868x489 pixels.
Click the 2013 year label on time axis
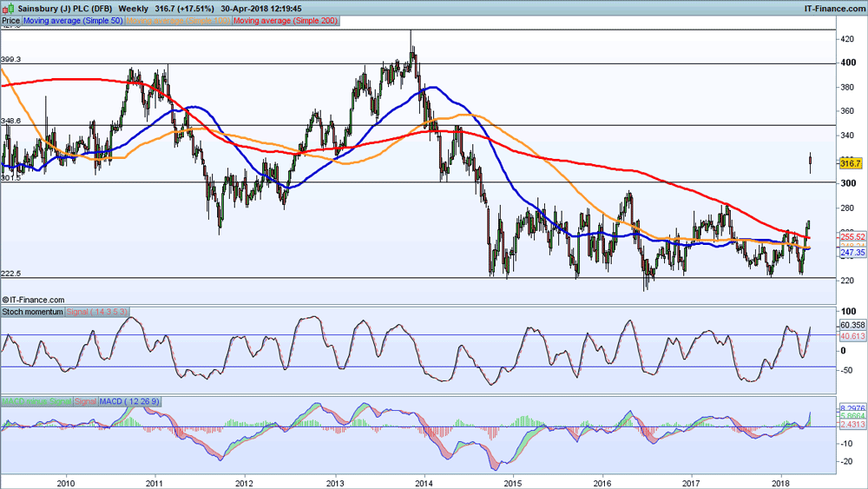point(335,484)
